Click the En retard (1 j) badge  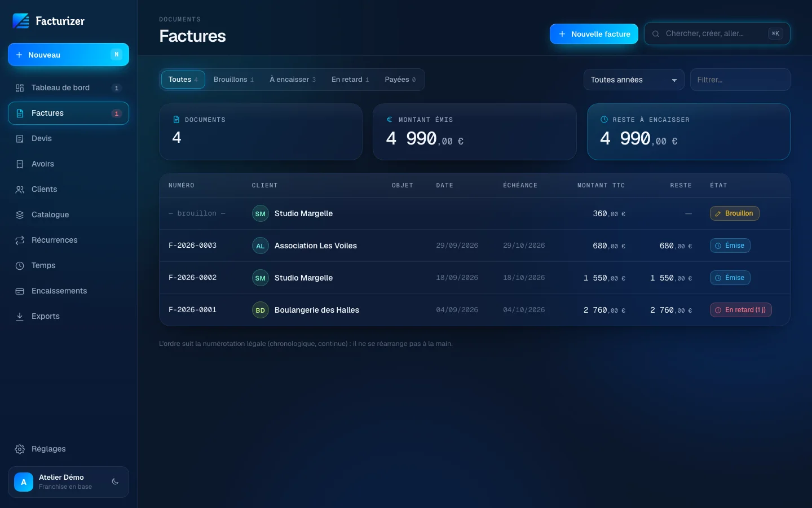click(x=740, y=310)
